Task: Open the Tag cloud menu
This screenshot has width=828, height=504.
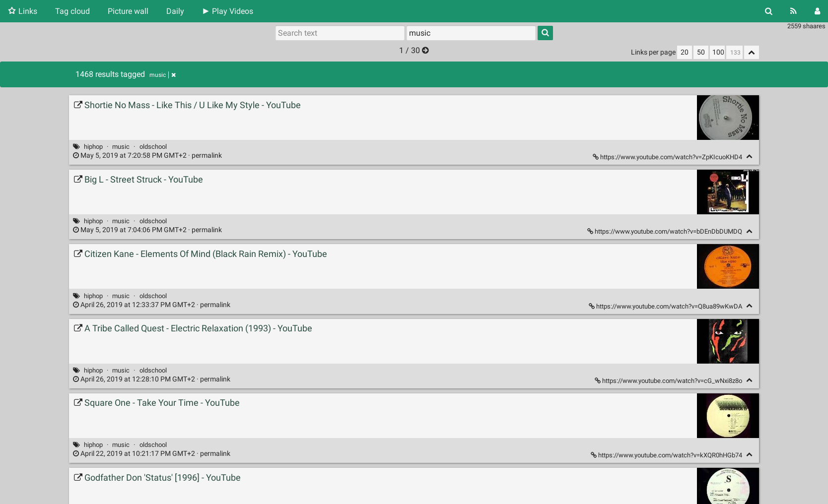Action: point(72,11)
